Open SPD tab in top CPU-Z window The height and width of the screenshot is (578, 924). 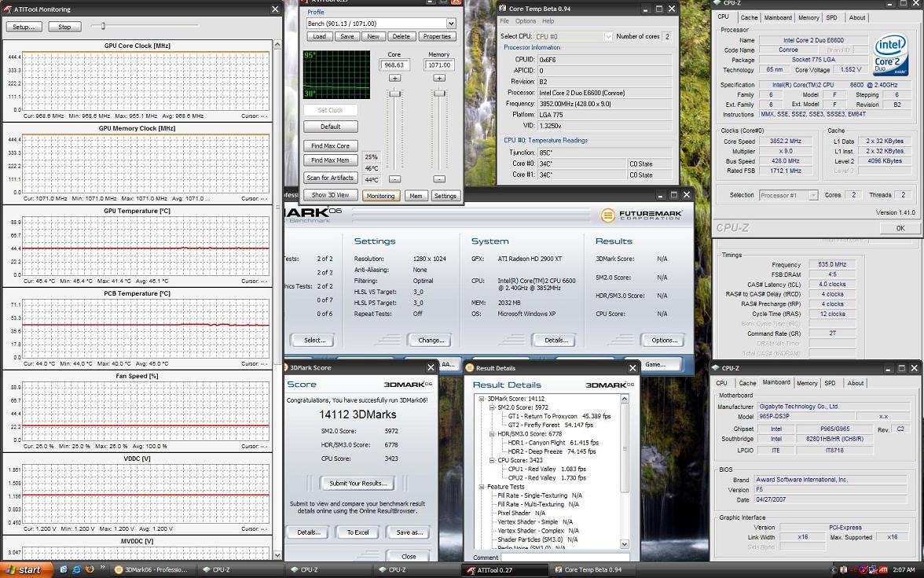coord(831,17)
